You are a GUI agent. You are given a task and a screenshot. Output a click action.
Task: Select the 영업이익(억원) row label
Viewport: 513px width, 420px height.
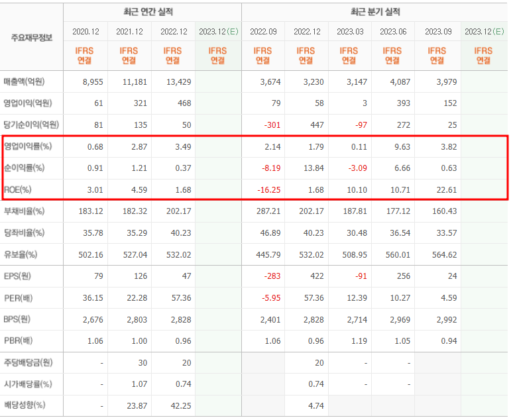point(28,103)
